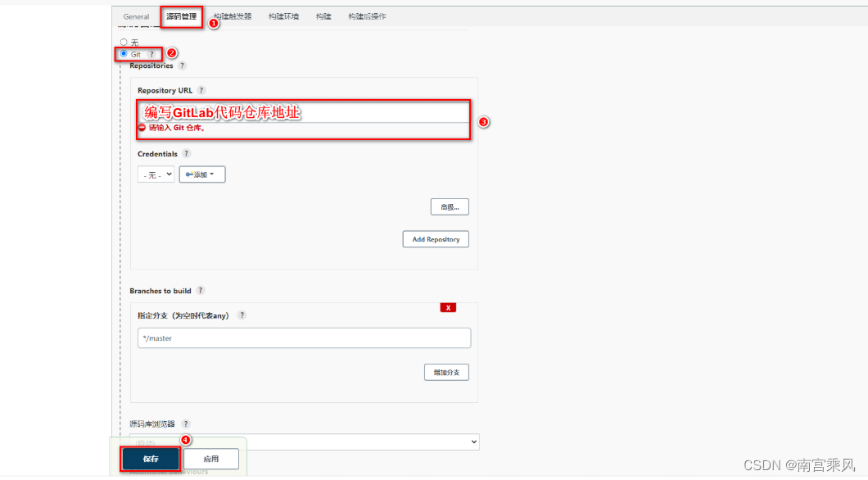Open the General tab
This screenshot has height=480, width=868.
coord(136,16)
